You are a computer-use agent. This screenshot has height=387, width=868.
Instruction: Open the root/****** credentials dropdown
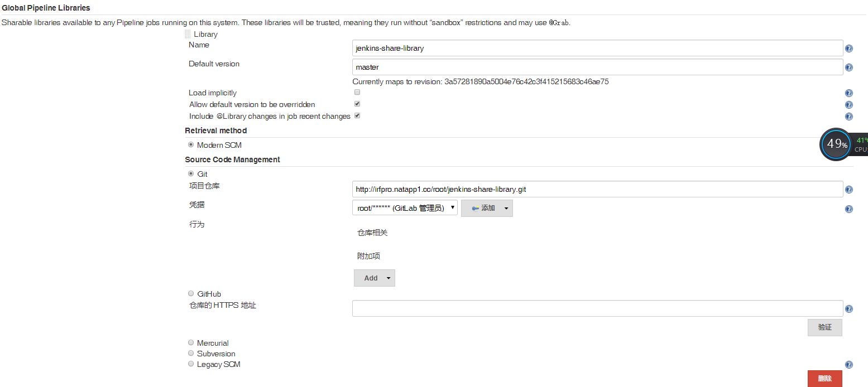[x=405, y=208]
